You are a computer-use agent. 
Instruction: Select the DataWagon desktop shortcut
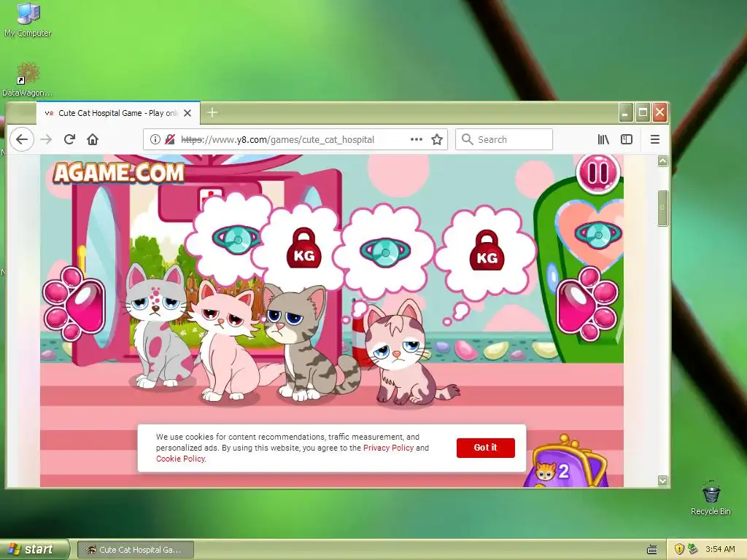(27, 79)
